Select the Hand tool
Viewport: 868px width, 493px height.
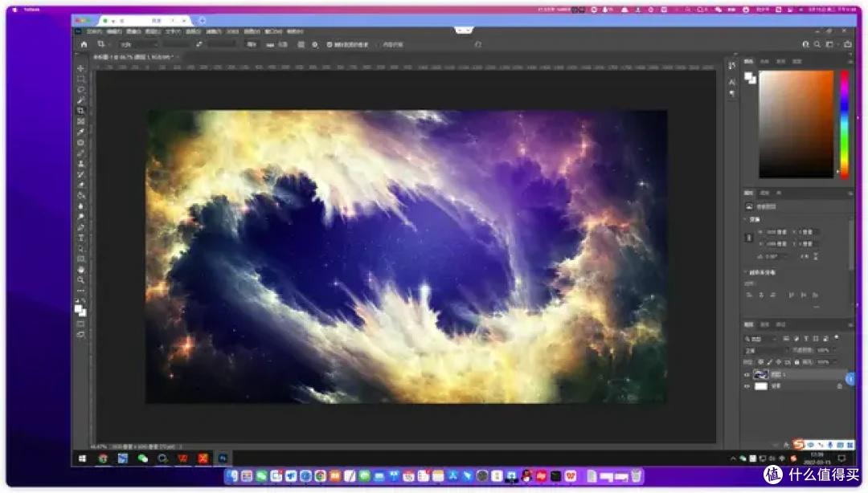coord(81,270)
